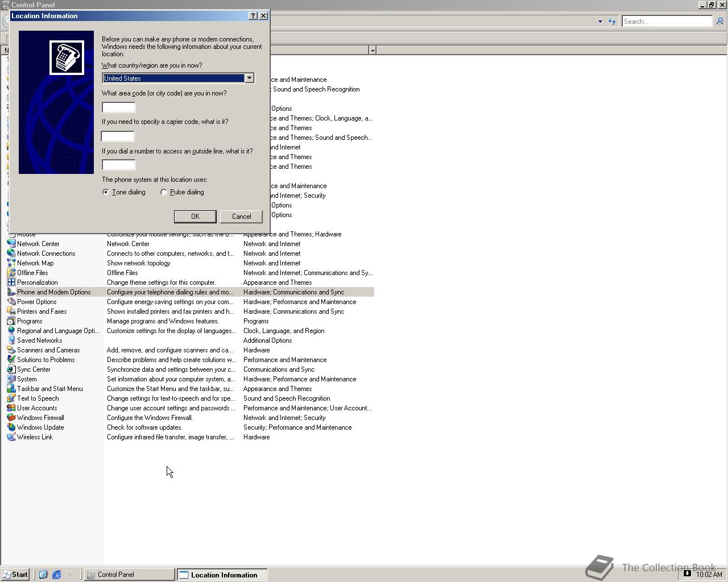Image resolution: width=728 pixels, height=582 pixels.
Task: Click the Internet Explorer quick launch icon
Action: [56, 575]
